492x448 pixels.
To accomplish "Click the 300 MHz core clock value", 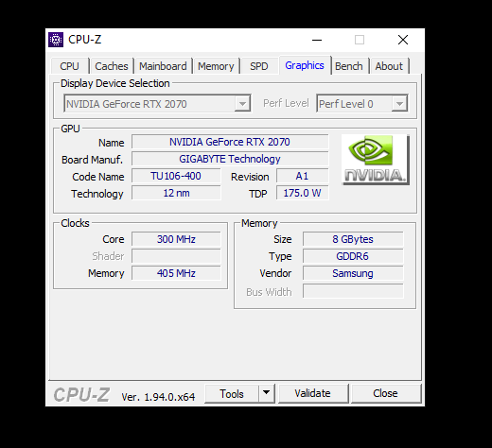I will point(176,239).
